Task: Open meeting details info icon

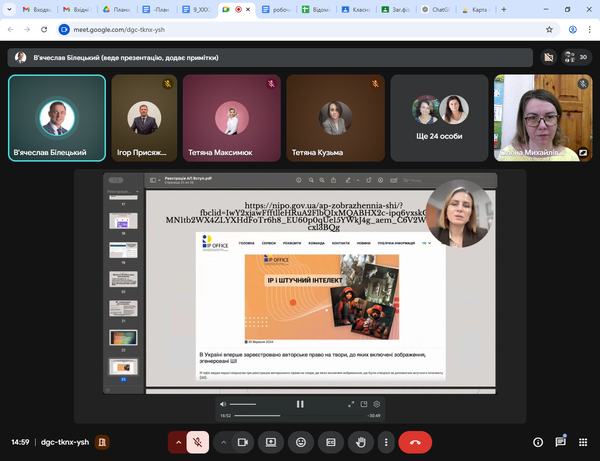Action: [x=538, y=441]
